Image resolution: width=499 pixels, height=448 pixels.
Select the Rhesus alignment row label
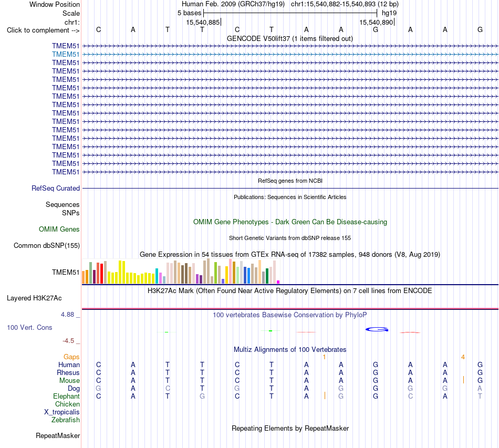(x=68, y=372)
